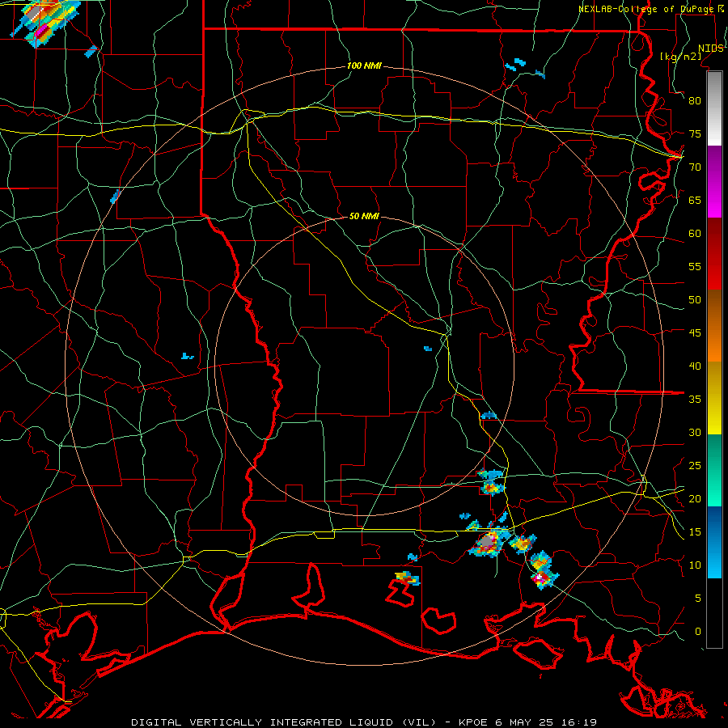Click the magenta-core storm cell at southeast
728x728 pixels.
[541, 577]
